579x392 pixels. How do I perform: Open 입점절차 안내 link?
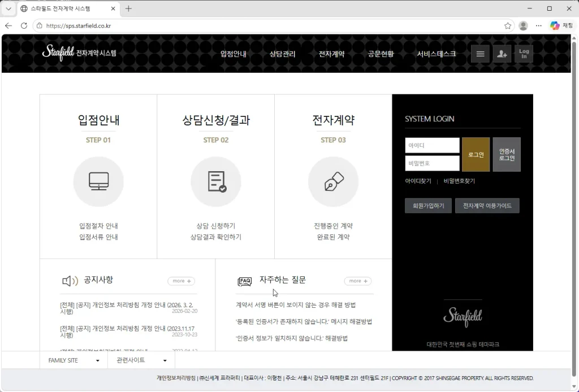coord(98,226)
